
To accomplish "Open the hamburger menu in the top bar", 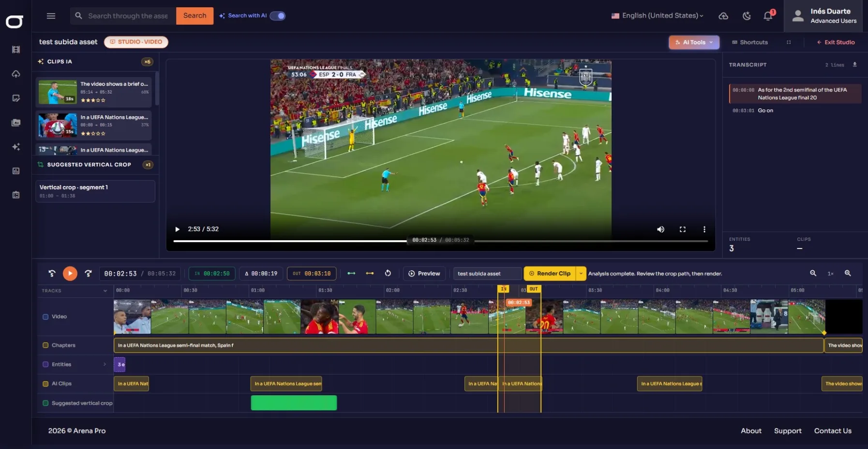I will [51, 16].
